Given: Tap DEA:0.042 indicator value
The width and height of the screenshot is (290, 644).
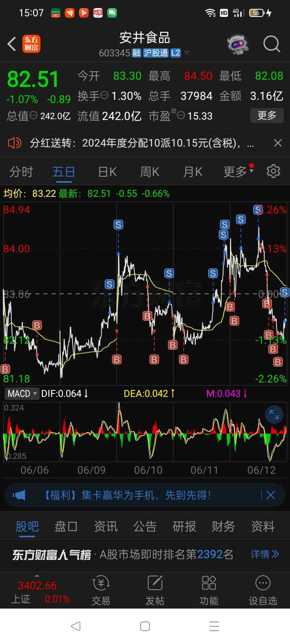Looking at the screenshot, I should [149, 394].
